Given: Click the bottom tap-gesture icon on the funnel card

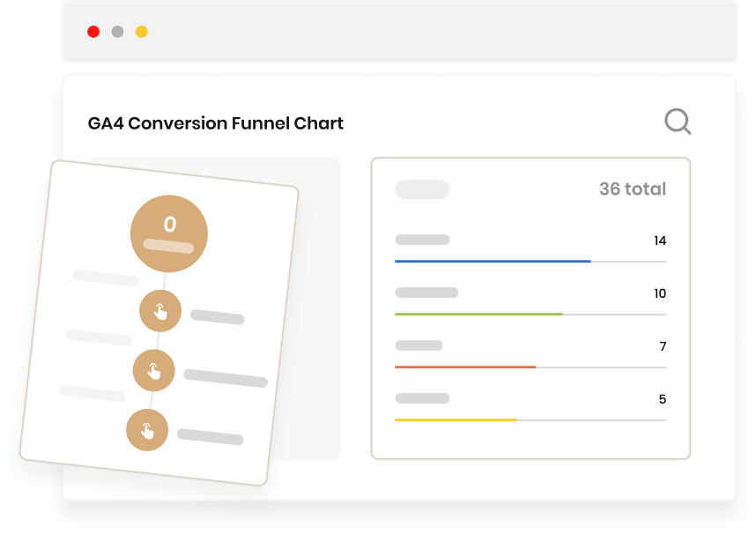Looking at the screenshot, I should 148,429.
